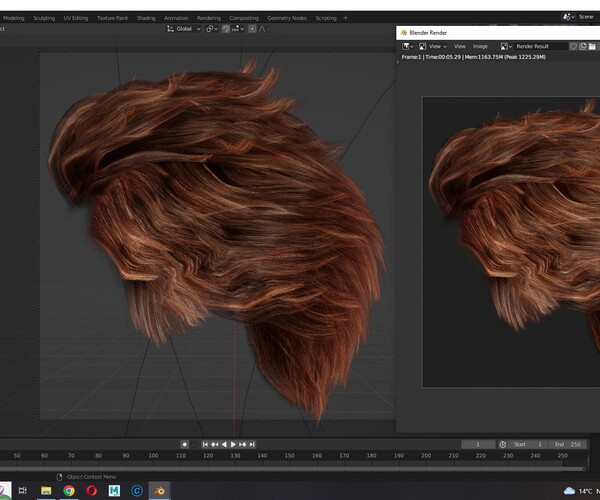Open scene browse icon dropdown
Screen dimensions: 600x500
click(568, 17)
